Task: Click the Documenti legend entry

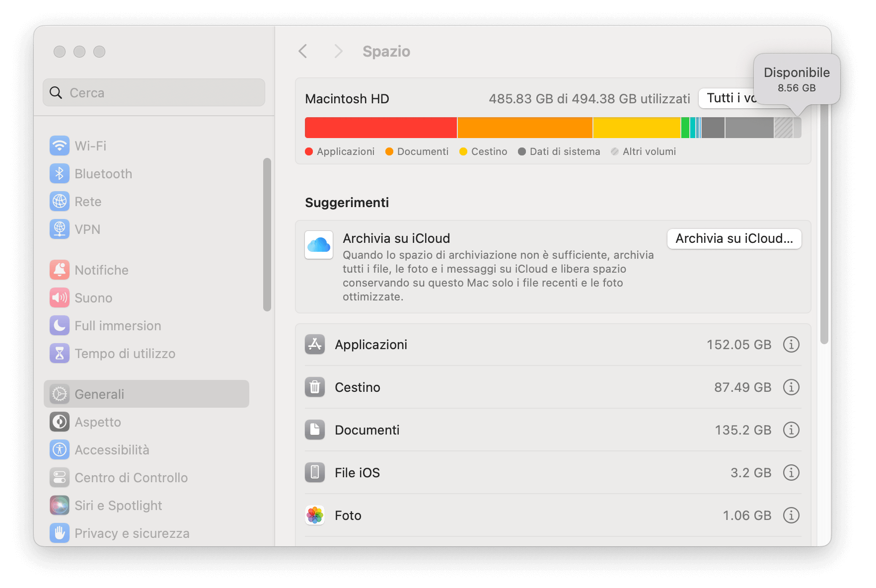Action: (x=417, y=151)
